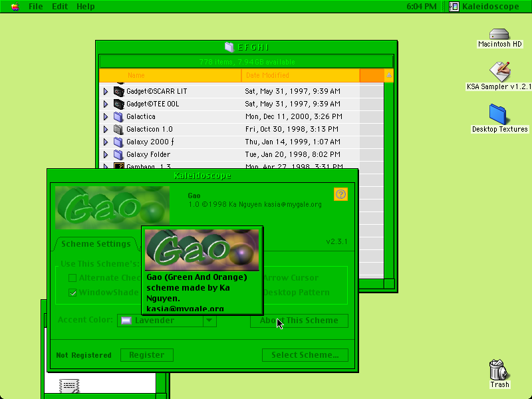Expand the Gadget©SCARR LIT row
This screenshot has height=399, width=532.
106,91
